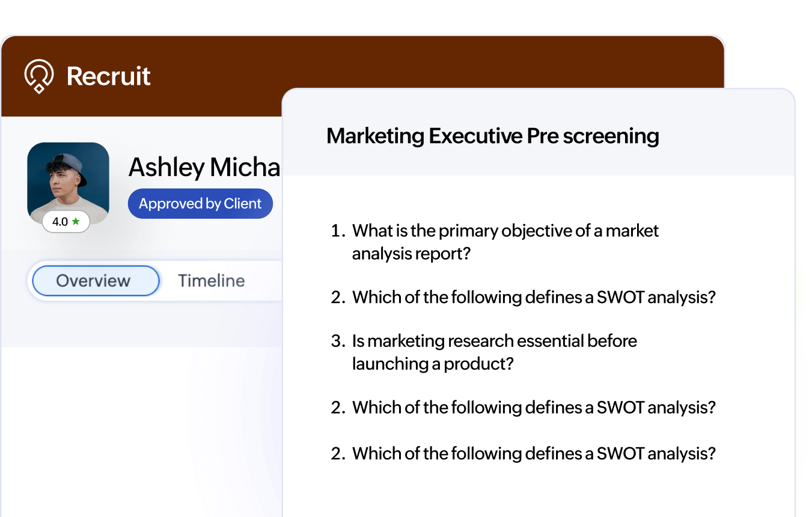Click Ashley Micha's name heading
Viewport: 812px width, 517px height.
(x=204, y=167)
